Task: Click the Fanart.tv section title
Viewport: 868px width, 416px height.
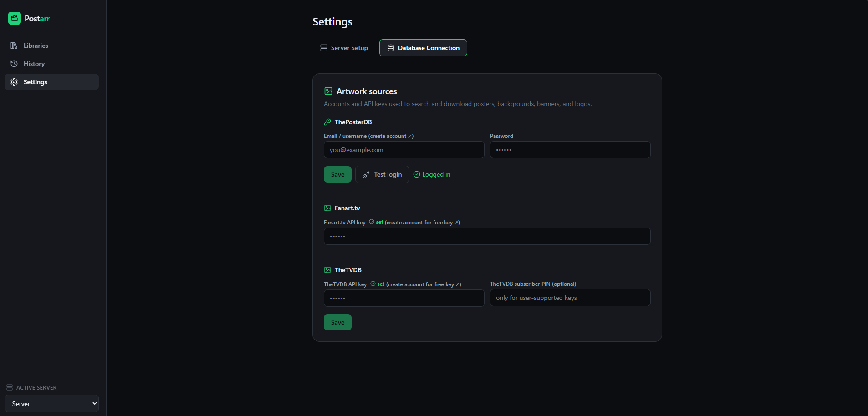Action: (x=347, y=208)
